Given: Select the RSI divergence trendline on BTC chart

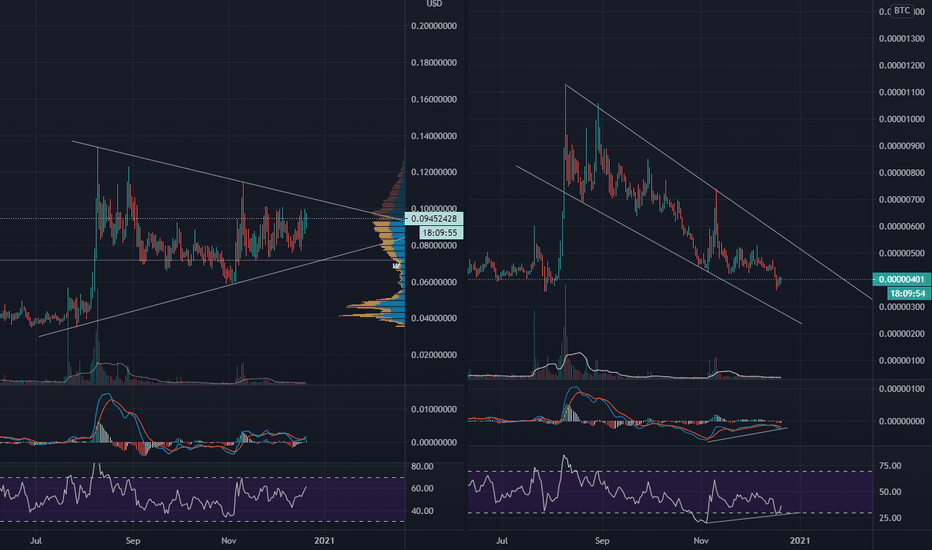Looking at the screenshot, I should click(x=754, y=517).
